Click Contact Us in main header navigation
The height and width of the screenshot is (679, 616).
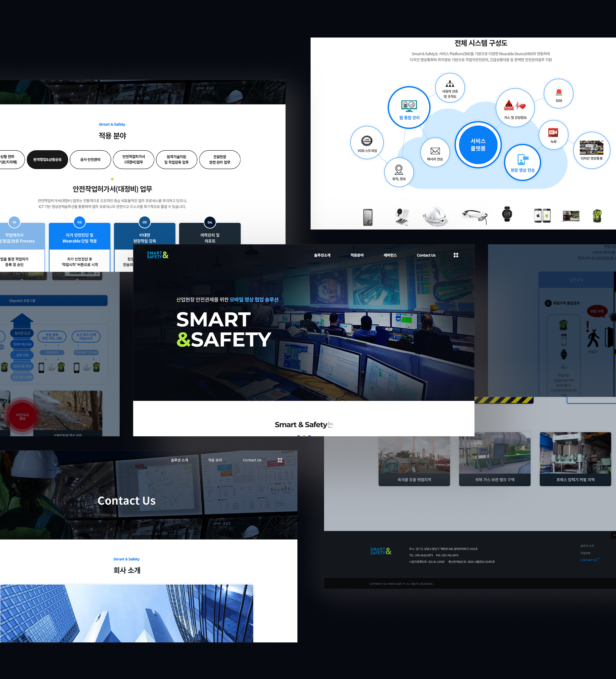coord(426,255)
